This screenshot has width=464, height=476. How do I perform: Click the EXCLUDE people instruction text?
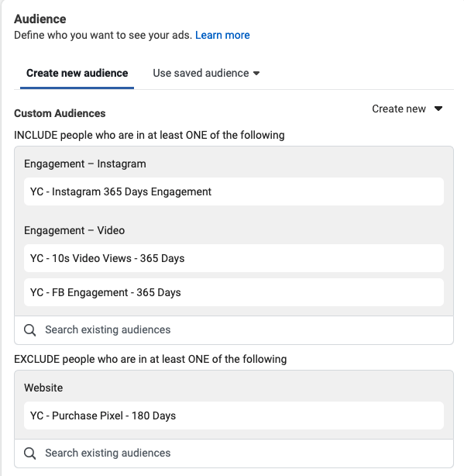click(150, 359)
